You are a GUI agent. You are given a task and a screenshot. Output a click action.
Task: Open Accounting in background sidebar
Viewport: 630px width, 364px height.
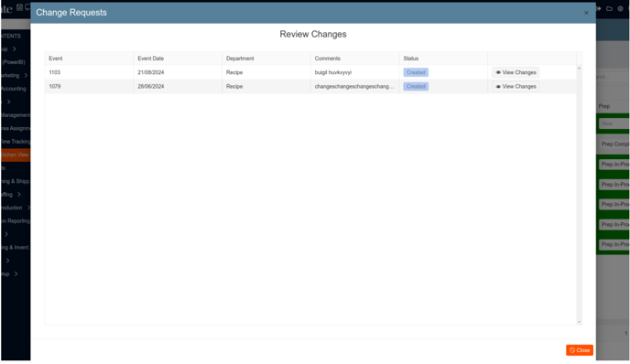(x=14, y=89)
